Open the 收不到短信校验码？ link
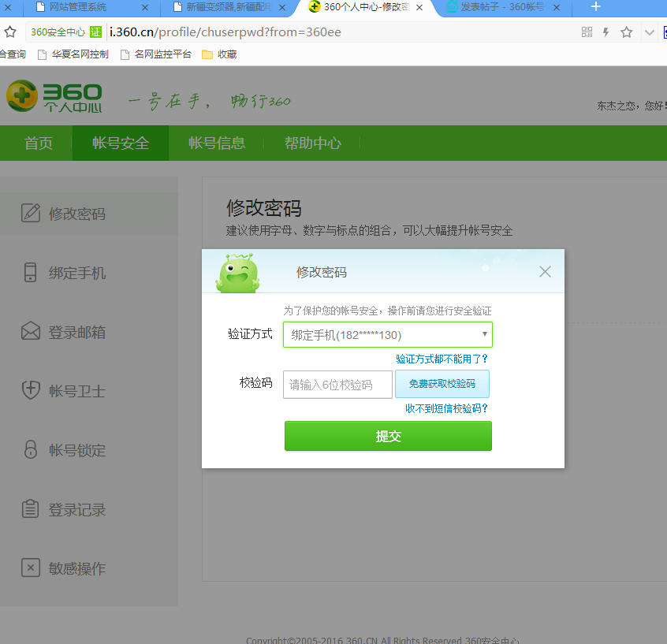This screenshot has height=644, width=667. point(446,408)
